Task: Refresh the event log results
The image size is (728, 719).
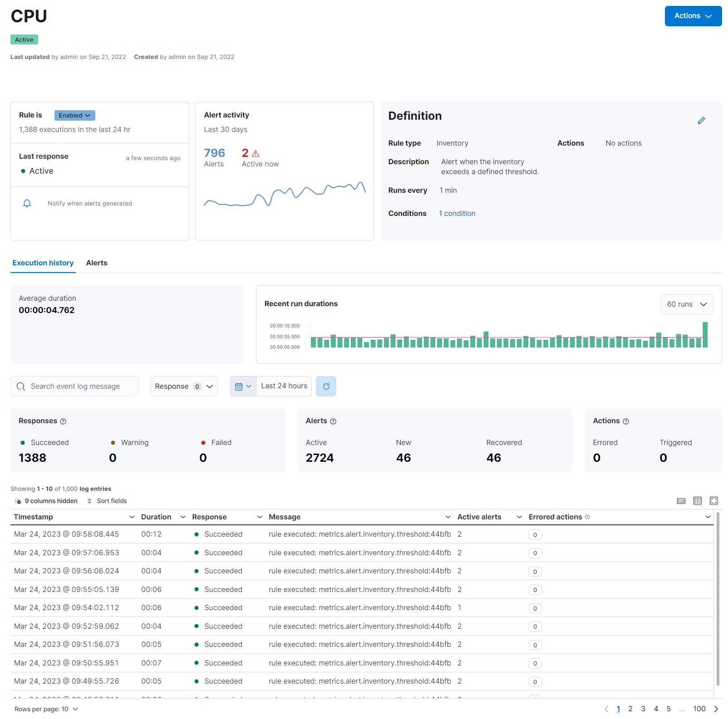Action: point(326,386)
